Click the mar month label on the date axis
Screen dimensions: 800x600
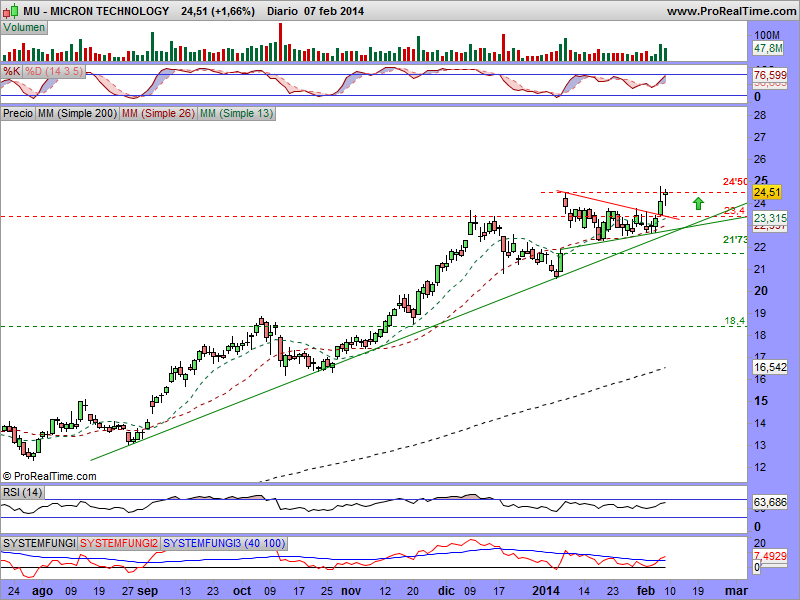pos(736,591)
